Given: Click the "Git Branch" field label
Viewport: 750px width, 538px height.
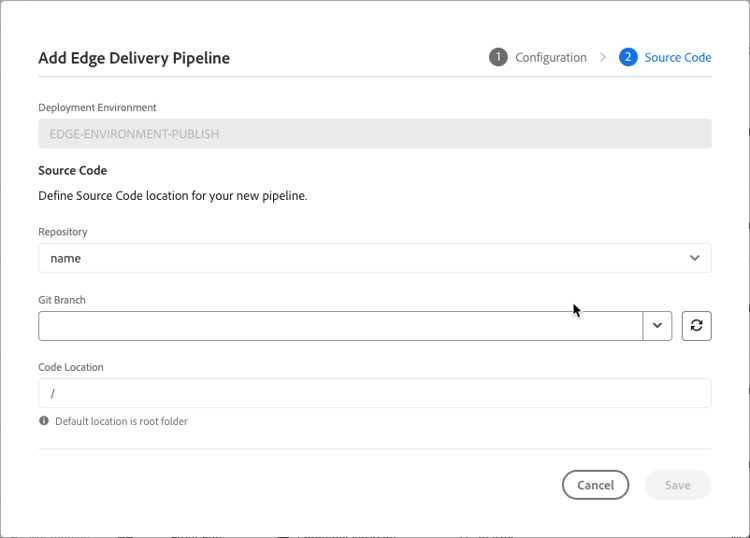Looking at the screenshot, I should point(62,300).
